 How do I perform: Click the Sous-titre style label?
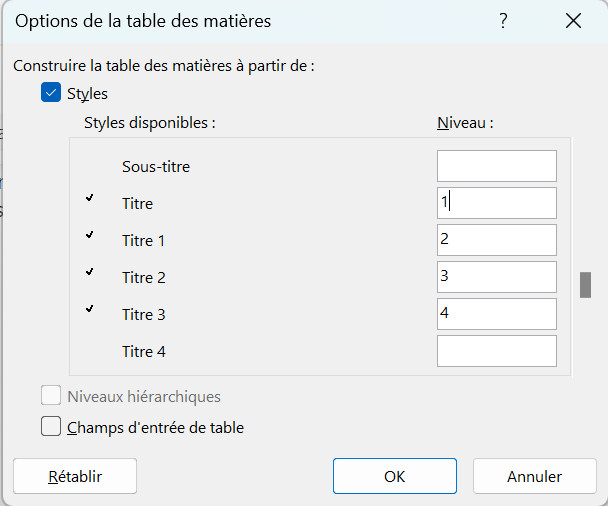tap(156, 167)
